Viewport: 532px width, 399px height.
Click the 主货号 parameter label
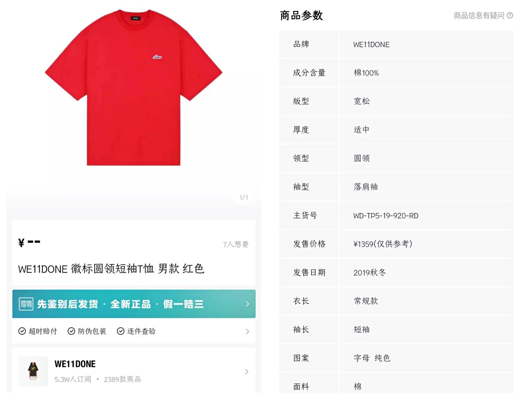coord(305,216)
